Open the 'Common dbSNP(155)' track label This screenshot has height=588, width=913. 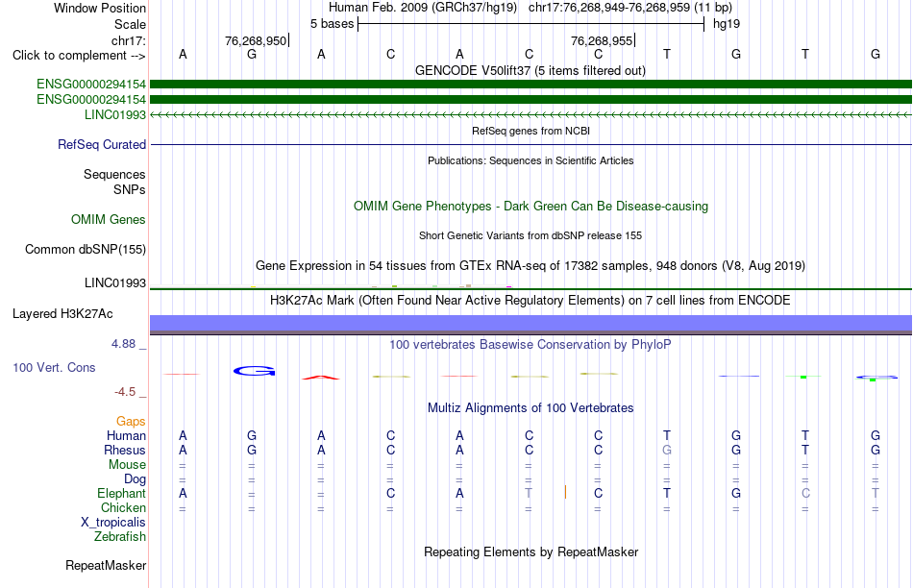coord(86,249)
